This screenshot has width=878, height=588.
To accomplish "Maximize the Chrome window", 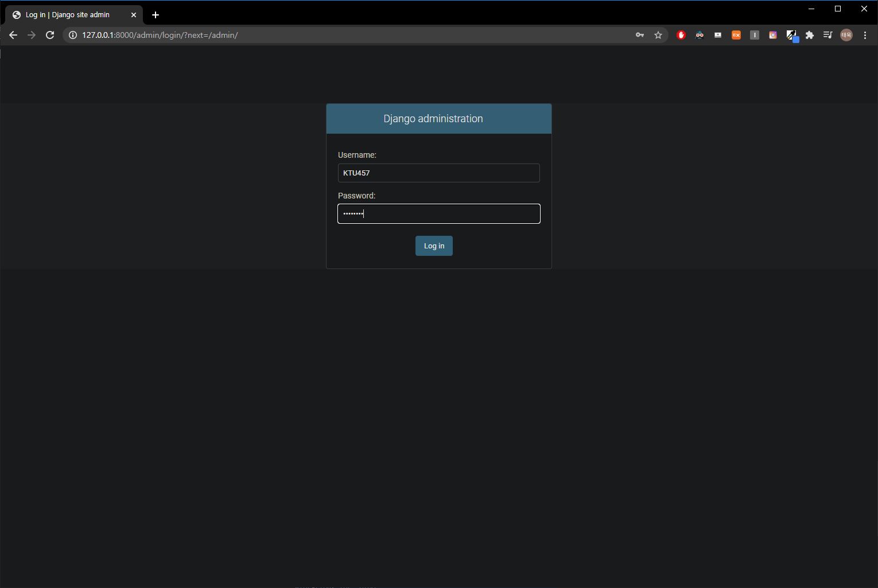I will tap(838, 9).
